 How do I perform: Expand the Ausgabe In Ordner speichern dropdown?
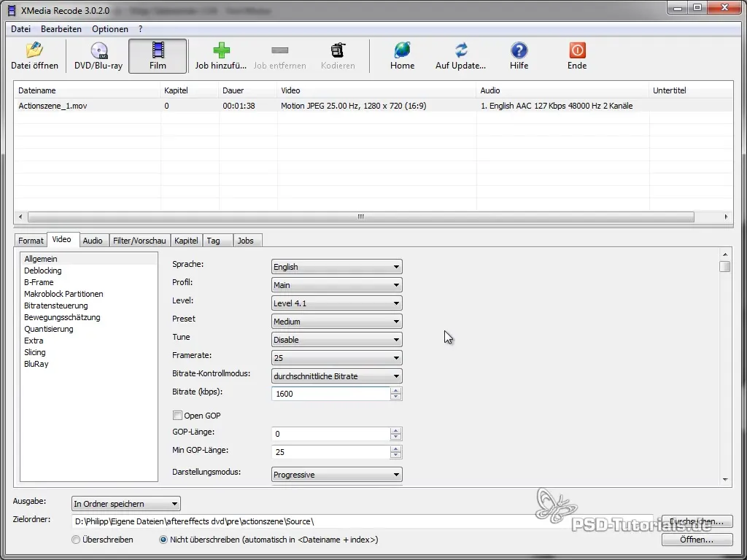click(125, 503)
